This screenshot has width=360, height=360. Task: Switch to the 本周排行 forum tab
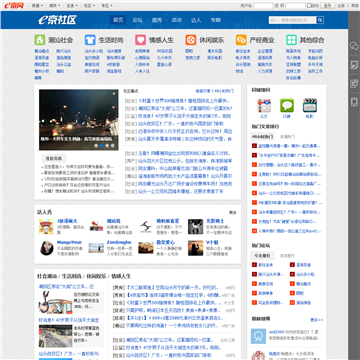tap(287, 256)
